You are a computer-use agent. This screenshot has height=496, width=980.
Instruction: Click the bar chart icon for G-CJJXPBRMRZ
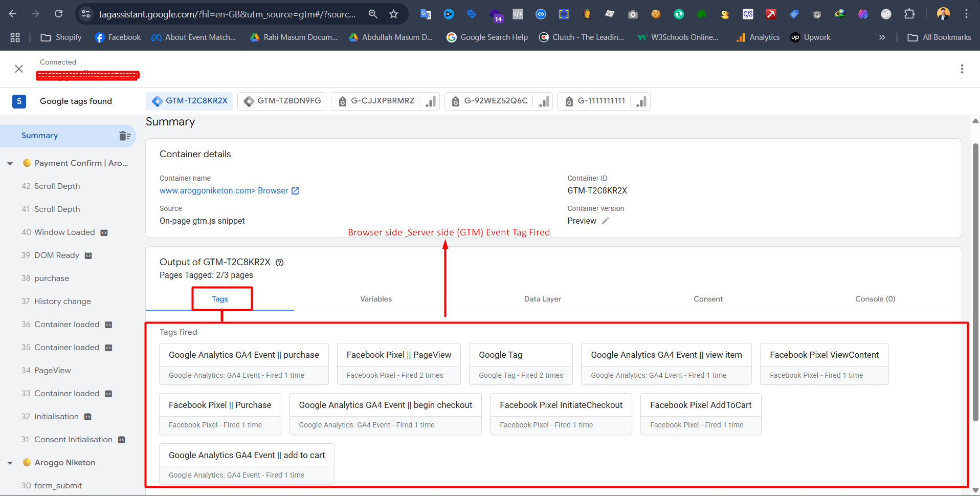click(x=431, y=101)
